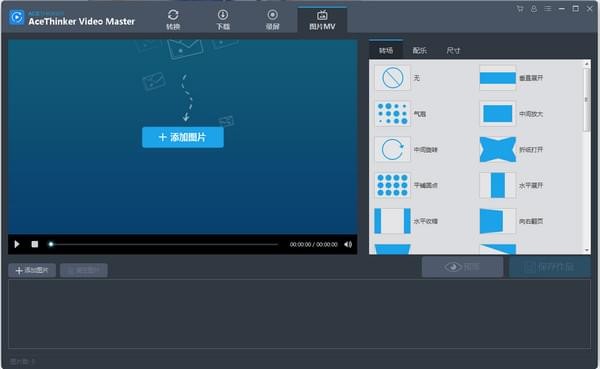
Task: Switch to the 转场 transitions tab
Action: 386,50
